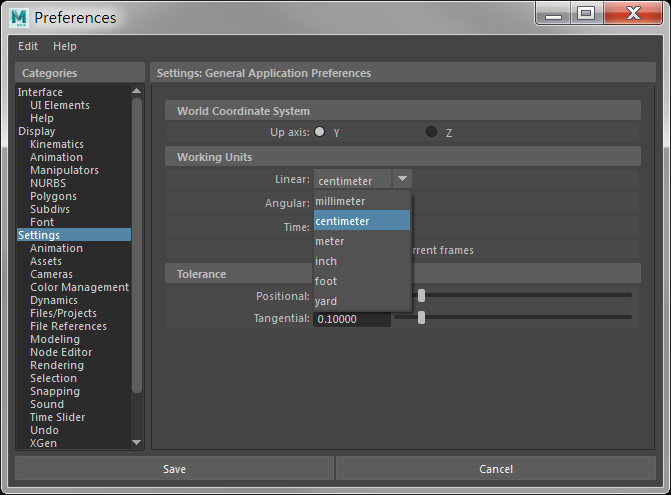Select Animation under Settings category

[x=56, y=248]
